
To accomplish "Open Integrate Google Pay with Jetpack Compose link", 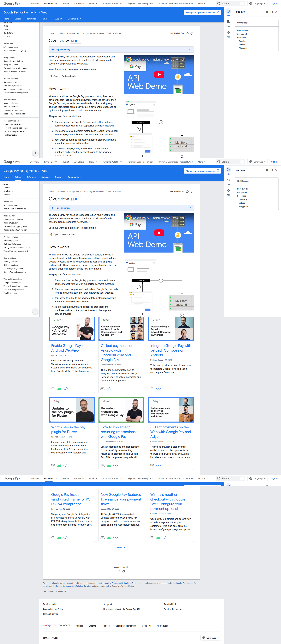I will [171, 350].
